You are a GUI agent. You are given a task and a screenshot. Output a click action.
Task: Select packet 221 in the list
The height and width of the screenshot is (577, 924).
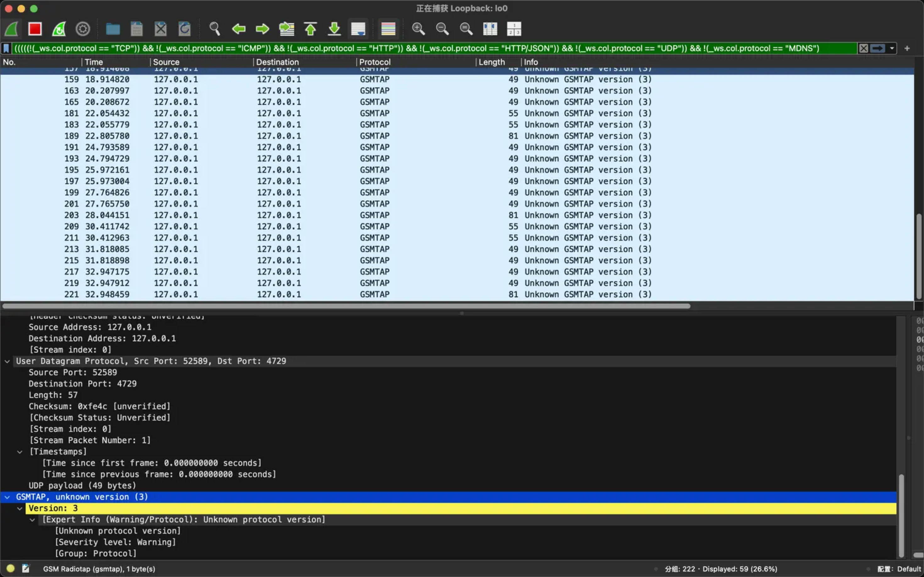tap(457, 294)
